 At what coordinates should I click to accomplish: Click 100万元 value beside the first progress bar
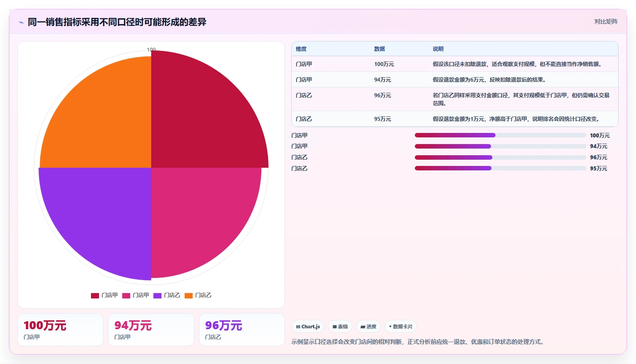pyautogui.click(x=600, y=136)
